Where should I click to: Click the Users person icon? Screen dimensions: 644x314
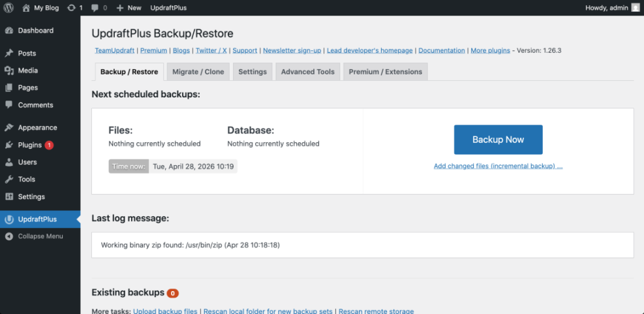pyautogui.click(x=9, y=163)
